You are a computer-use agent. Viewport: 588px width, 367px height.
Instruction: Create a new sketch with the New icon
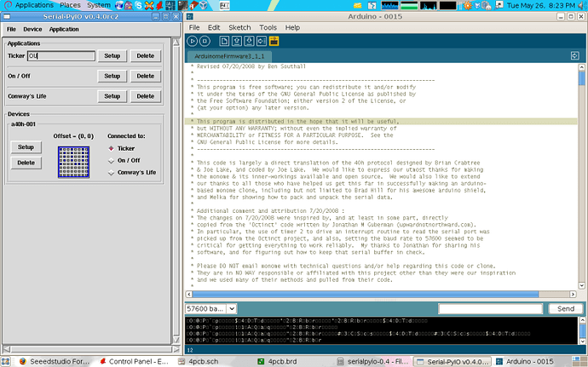(x=224, y=41)
